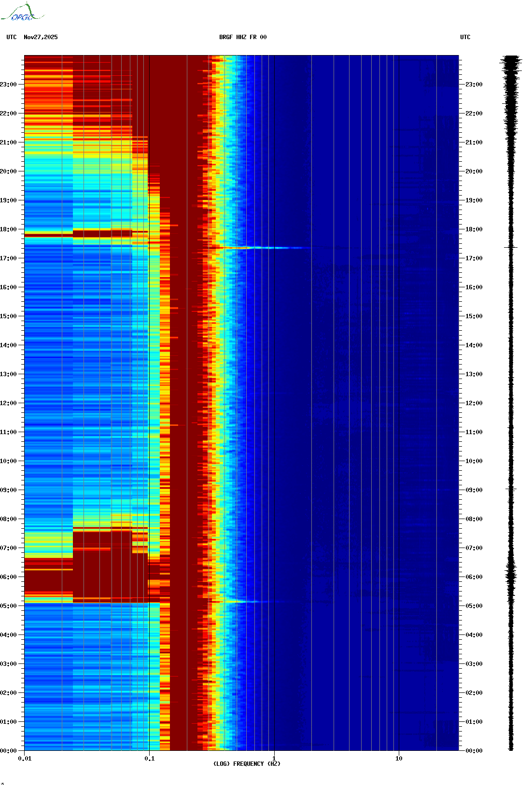Click the OFGC logo in the top-left corner
The image size is (532, 789).
(22, 13)
